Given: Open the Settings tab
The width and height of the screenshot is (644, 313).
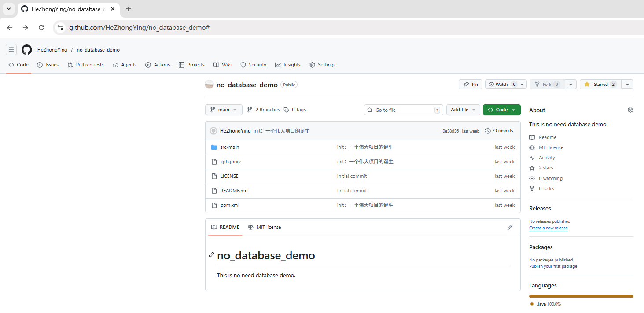Looking at the screenshot, I should tap(322, 65).
